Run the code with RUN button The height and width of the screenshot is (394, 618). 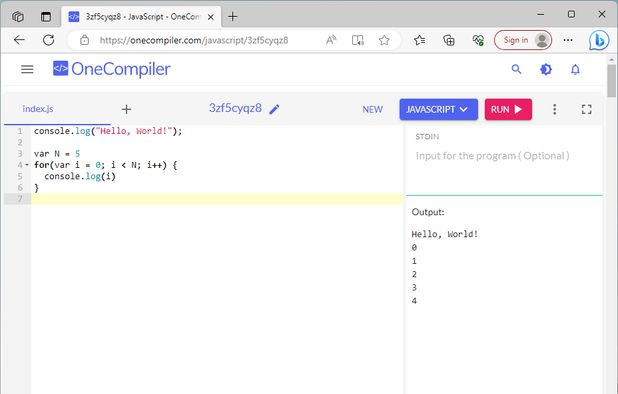pos(508,109)
